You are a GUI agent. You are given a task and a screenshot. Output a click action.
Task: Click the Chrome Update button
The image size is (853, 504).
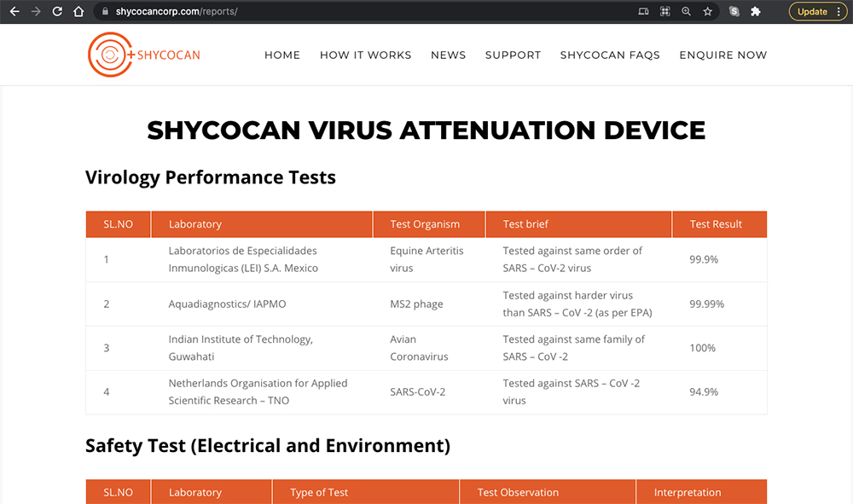812,11
